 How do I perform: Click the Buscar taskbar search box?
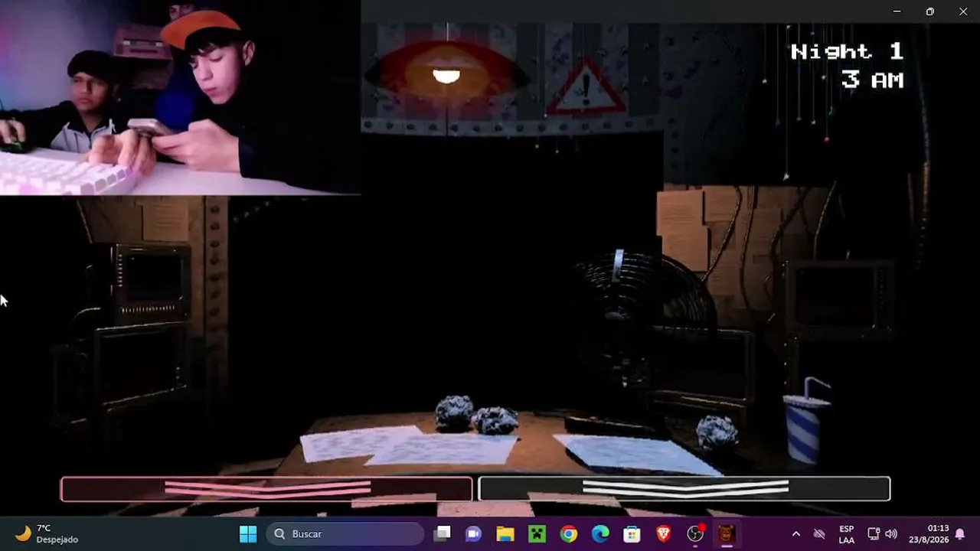(x=345, y=533)
